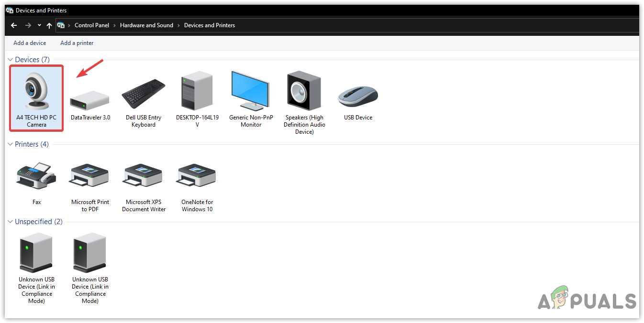Select the OneNote for Windows 10 printer icon
The image size is (644, 323).
[x=197, y=175]
